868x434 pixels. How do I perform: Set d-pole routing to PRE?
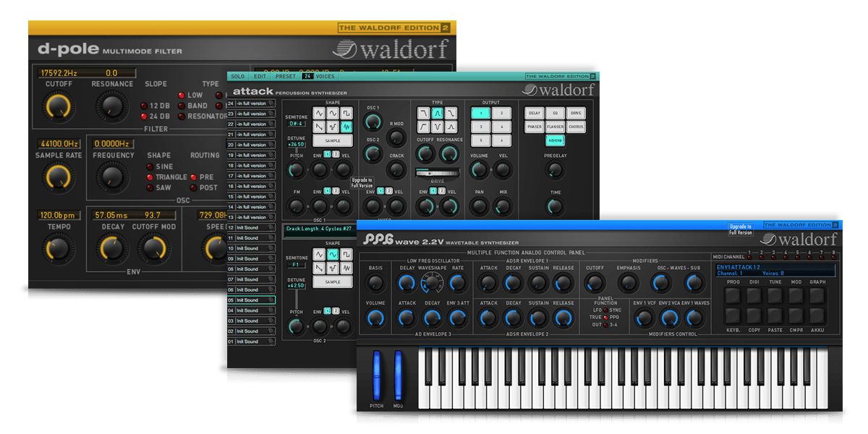tap(193, 177)
